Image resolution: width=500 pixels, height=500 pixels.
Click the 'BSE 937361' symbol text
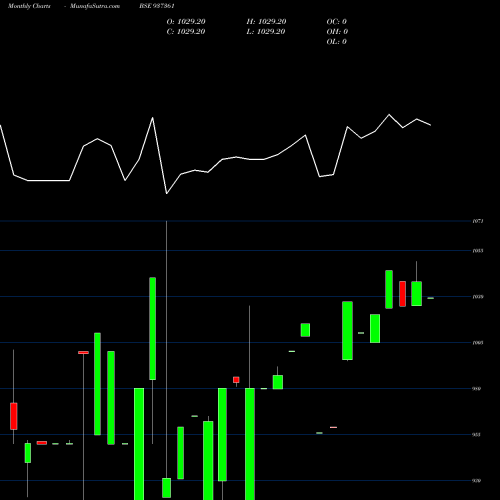point(157,6)
